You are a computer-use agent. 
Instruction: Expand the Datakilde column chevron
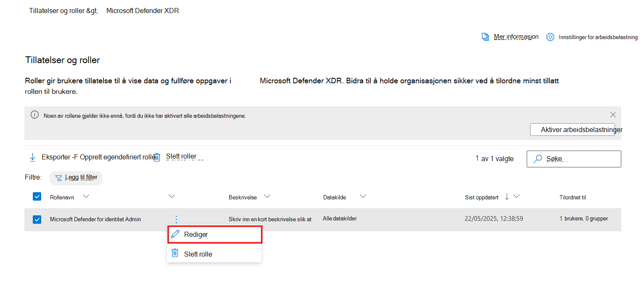click(x=363, y=196)
